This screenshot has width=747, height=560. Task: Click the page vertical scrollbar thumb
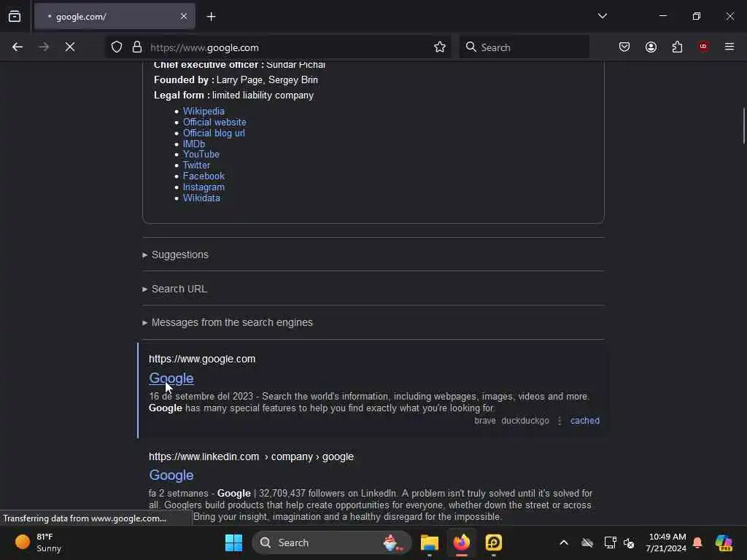tap(743, 126)
